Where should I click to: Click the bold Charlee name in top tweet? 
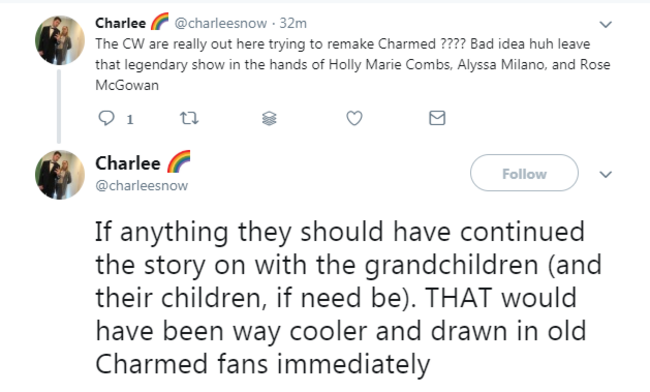coord(121,23)
